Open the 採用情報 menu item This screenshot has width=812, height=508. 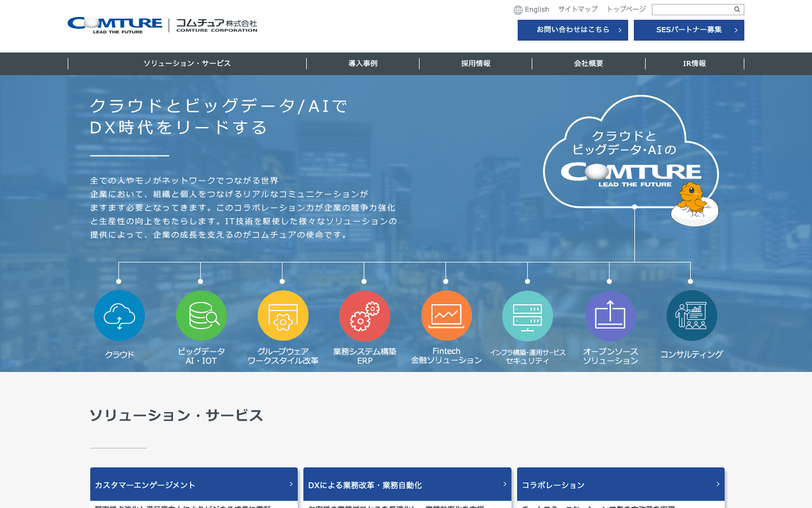coord(476,64)
